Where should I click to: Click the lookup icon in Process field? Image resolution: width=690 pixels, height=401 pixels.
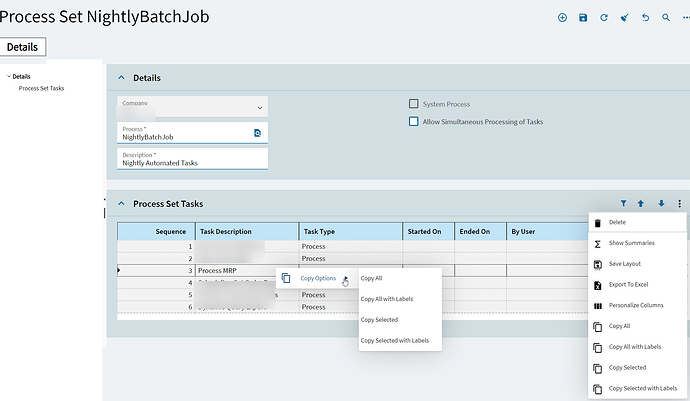pos(257,132)
